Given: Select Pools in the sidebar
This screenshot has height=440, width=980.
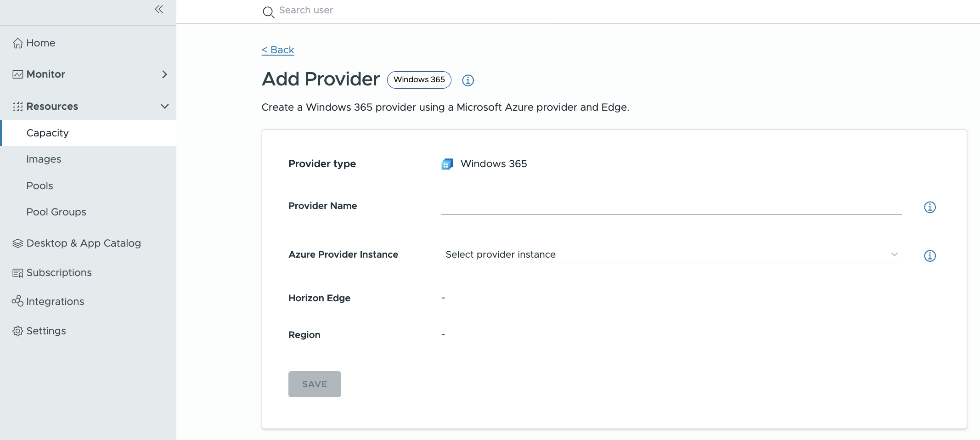Looking at the screenshot, I should [x=39, y=186].
